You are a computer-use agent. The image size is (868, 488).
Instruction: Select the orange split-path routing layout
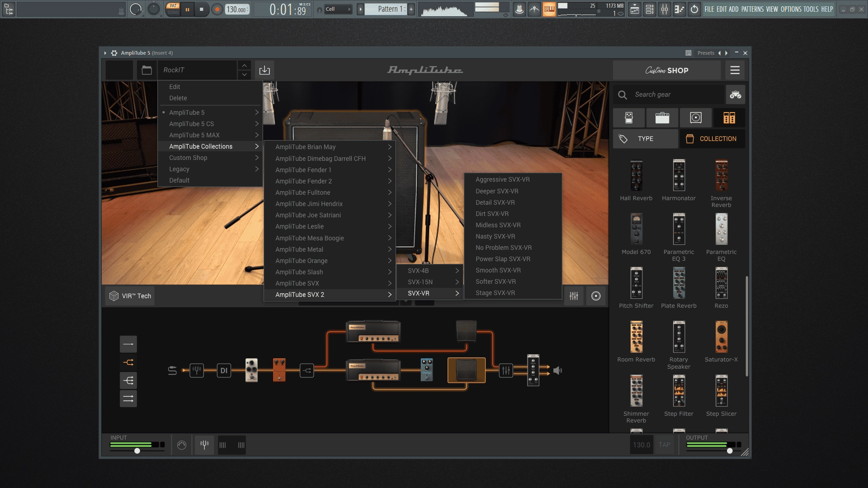[x=128, y=362]
